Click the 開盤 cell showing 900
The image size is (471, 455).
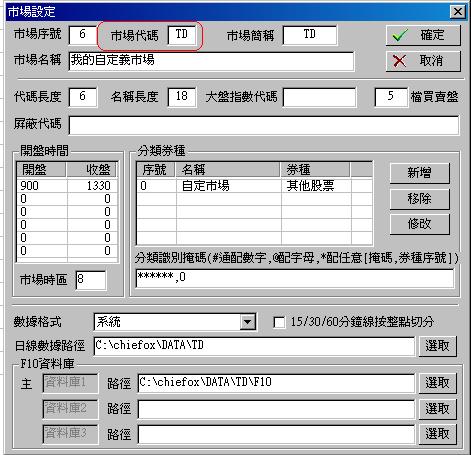(42, 186)
